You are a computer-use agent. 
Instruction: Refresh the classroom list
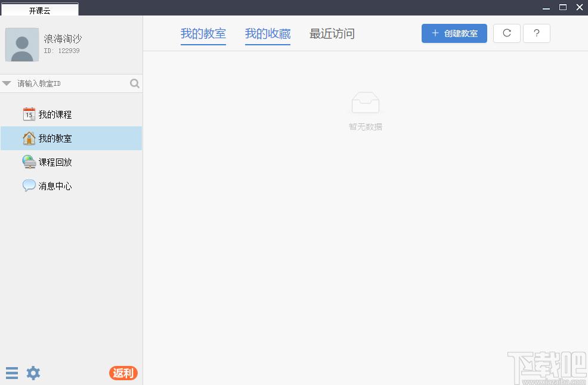click(x=507, y=33)
